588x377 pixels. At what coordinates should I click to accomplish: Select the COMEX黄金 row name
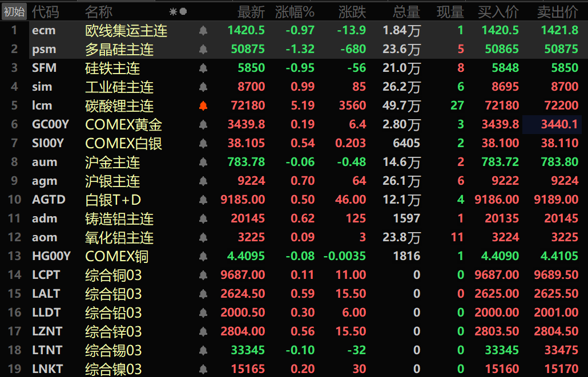(x=124, y=125)
